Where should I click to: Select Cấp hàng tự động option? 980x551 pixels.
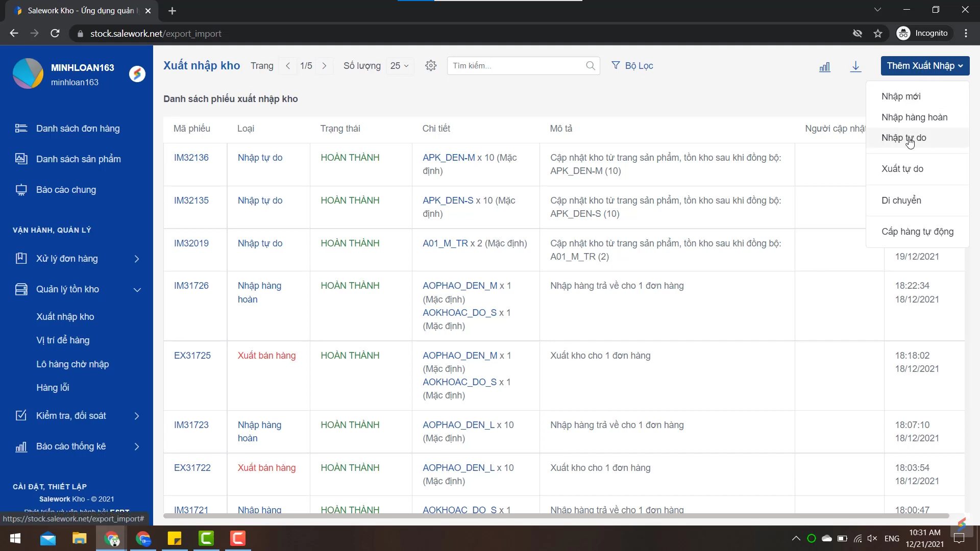917,232
